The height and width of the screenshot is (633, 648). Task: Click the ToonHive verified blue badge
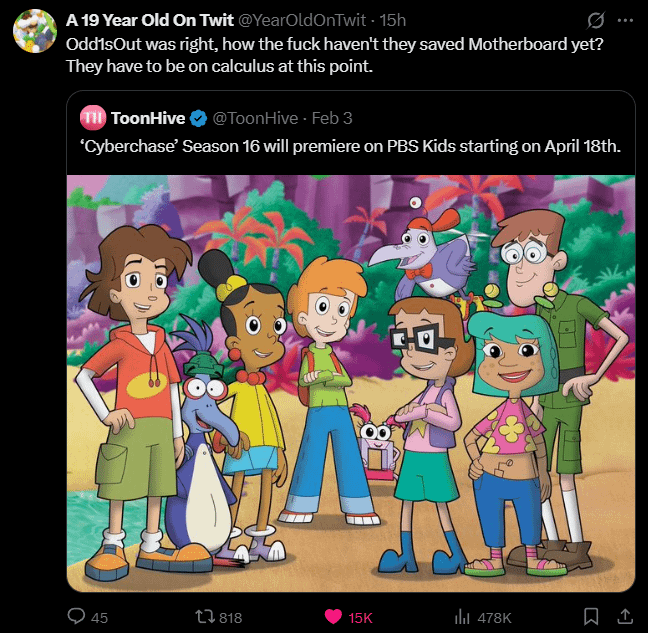[198, 119]
